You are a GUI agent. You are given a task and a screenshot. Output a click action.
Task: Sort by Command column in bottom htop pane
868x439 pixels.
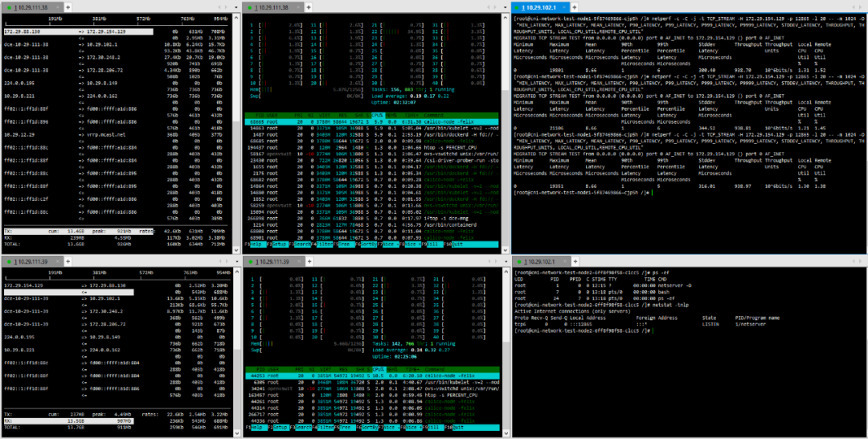pyautogui.click(x=436, y=369)
